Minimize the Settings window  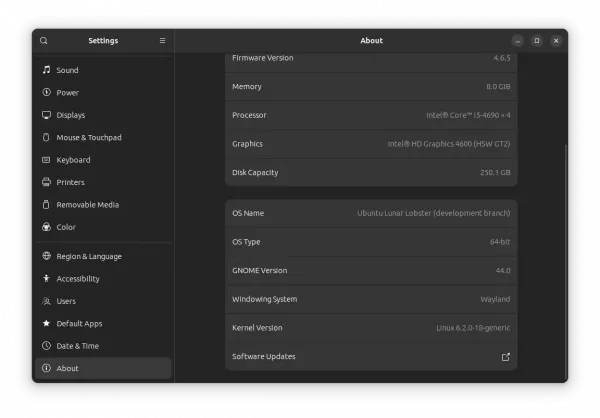[518, 41]
